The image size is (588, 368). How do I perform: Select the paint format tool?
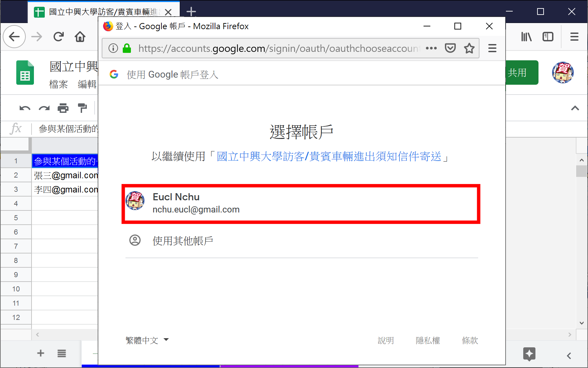pyautogui.click(x=82, y=108)
